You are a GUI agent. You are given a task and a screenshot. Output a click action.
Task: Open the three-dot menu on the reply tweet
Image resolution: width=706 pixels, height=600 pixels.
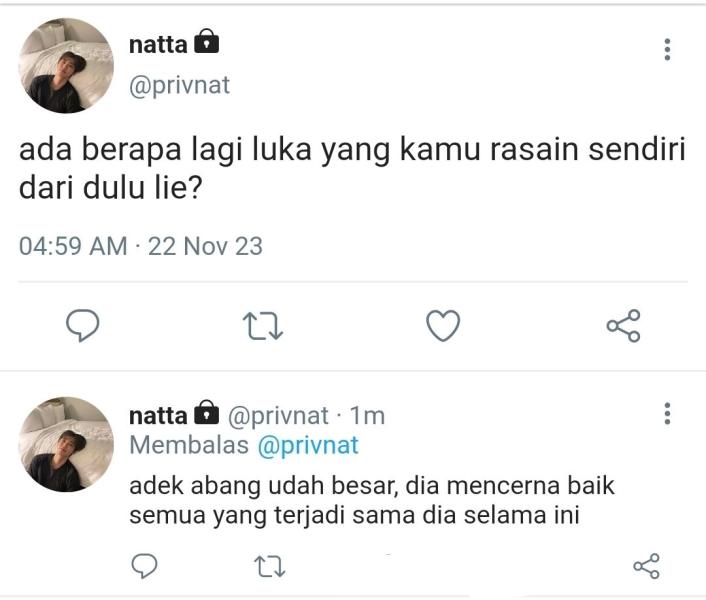click(667, 413)
